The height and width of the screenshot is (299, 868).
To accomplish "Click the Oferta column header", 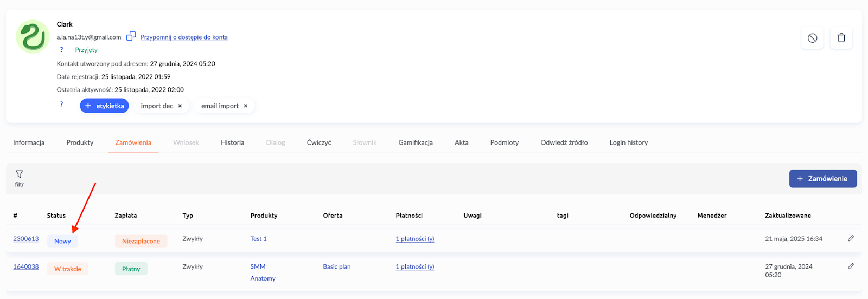I will [x=333, y=216].
